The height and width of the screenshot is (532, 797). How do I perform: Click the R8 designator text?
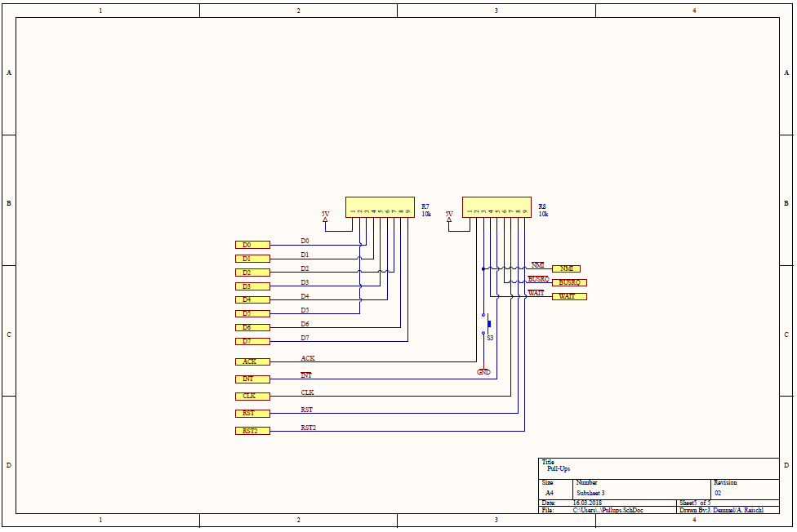coord(542,206)
